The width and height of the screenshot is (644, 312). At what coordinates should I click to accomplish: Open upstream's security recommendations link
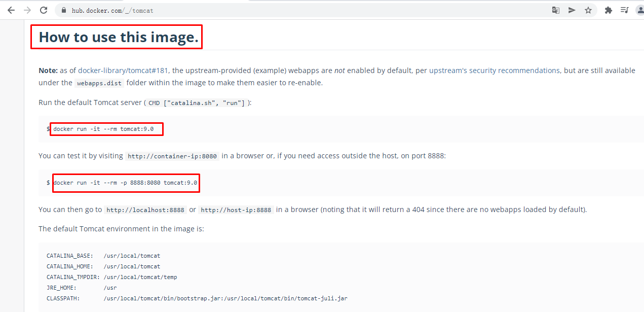pos(494,71)
